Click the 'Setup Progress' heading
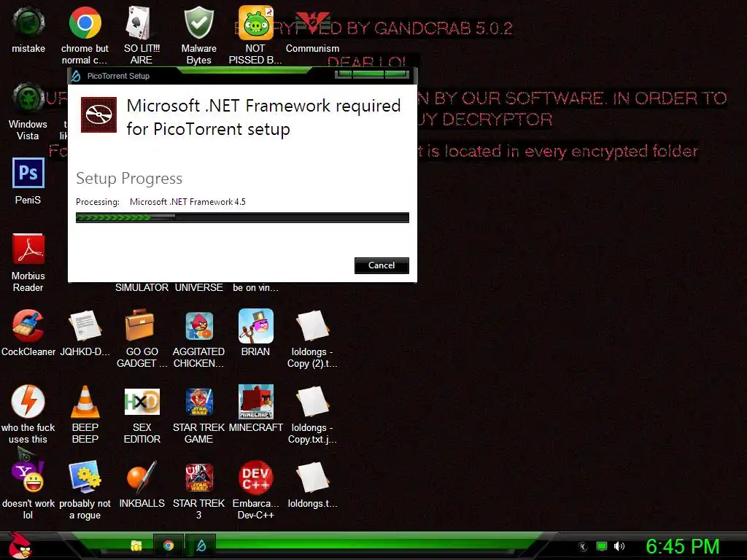This screenshot has width=747, height=560. pyautogui.click(x=129, y=178)
